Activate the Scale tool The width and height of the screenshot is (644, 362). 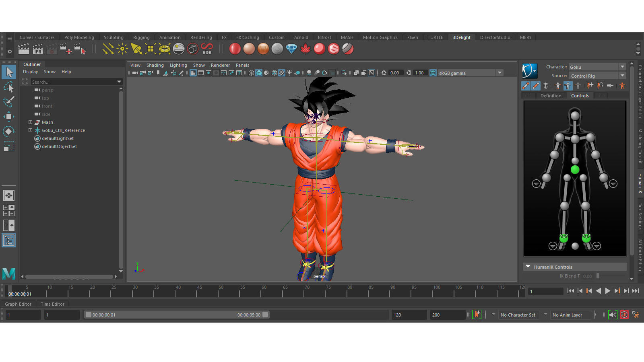pos(9,146)
